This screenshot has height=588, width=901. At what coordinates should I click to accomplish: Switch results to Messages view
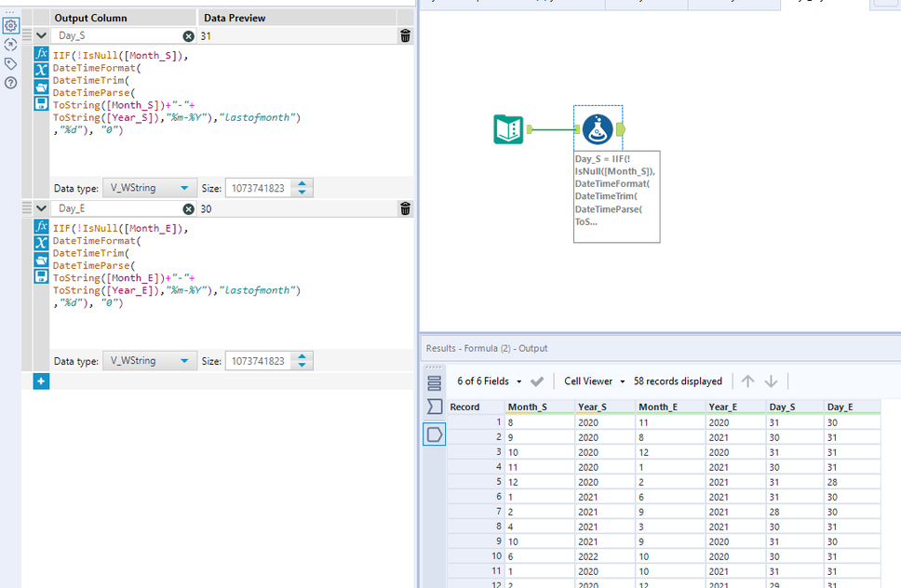point(435,382)
